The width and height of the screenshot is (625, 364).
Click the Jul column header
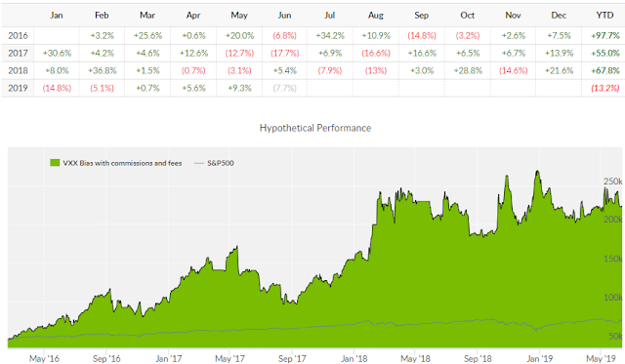(x=330, y=16)
